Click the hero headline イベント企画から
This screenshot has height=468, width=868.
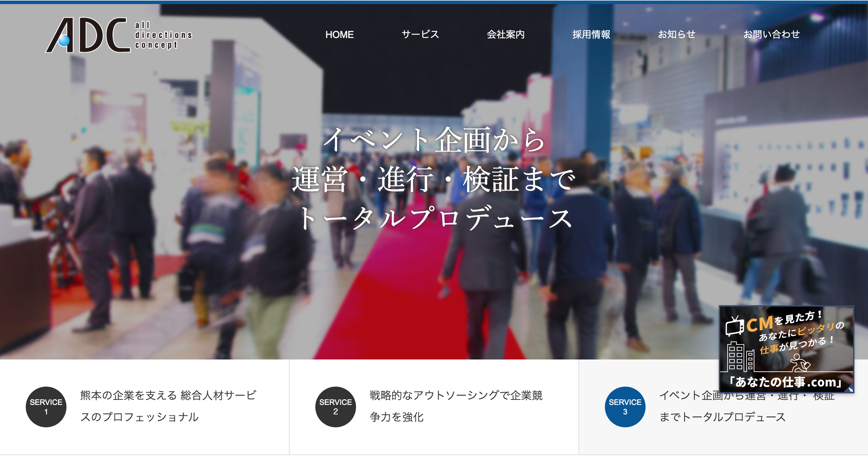click(434, 140)
